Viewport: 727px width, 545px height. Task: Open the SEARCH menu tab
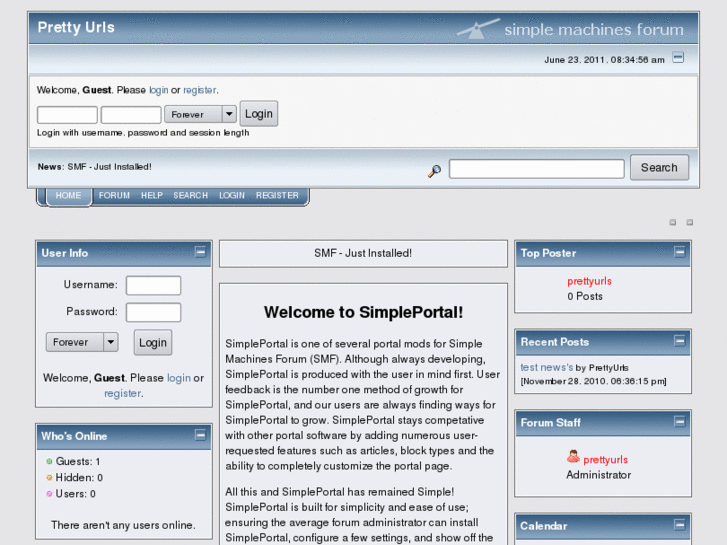[x=191, y=196]
